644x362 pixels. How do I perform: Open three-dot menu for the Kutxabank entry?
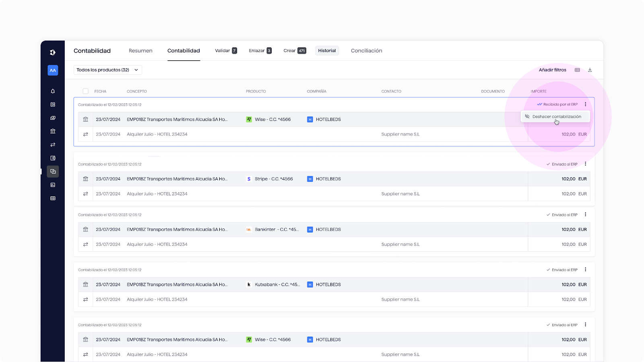click(x=585, y=270)
